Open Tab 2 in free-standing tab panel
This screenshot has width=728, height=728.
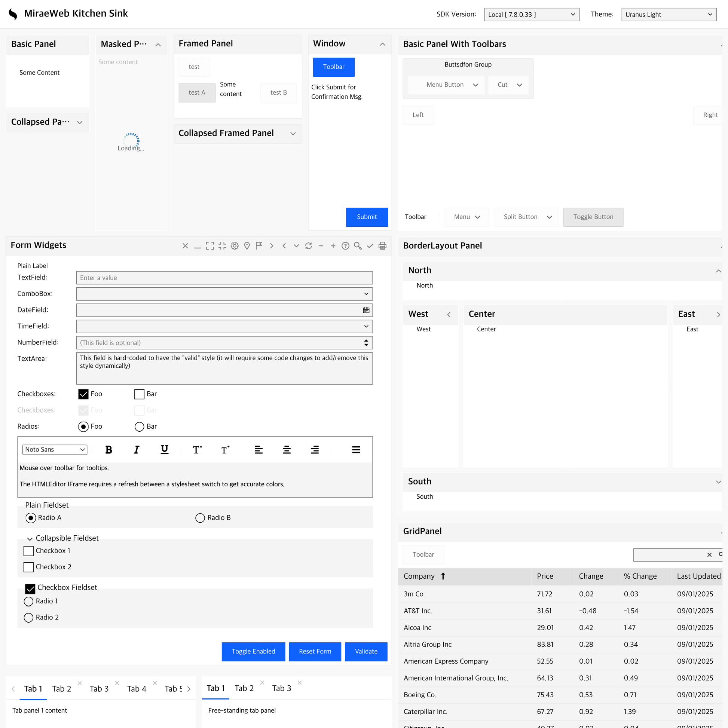[x=244, y=688]
